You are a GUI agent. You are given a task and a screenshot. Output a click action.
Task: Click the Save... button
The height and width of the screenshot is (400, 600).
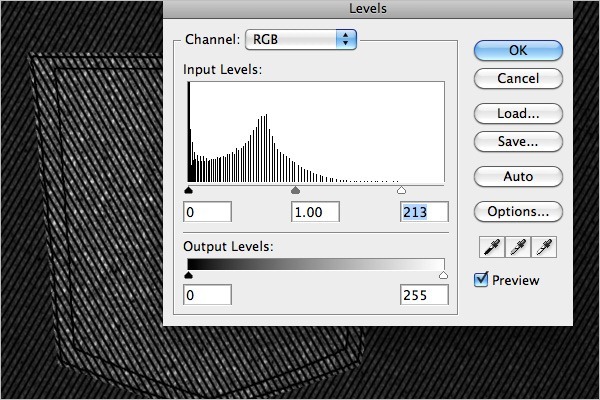coord(518,142)
